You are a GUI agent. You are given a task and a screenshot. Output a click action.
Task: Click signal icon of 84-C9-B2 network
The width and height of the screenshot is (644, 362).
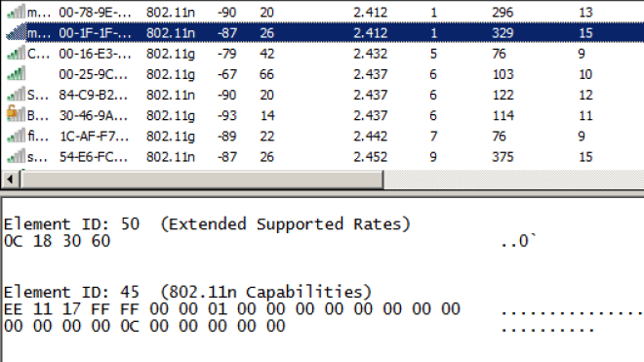(x=16, y=95)
